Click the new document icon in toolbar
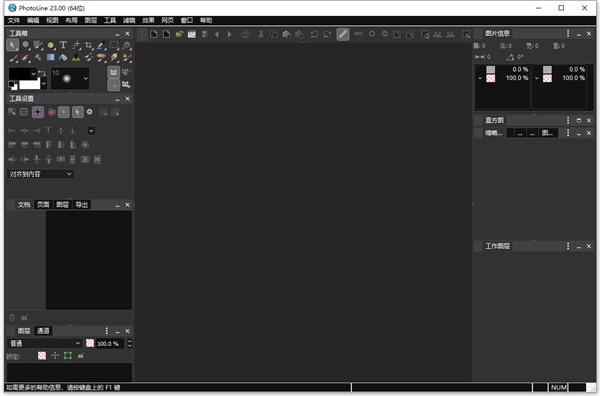 [154, 34]
